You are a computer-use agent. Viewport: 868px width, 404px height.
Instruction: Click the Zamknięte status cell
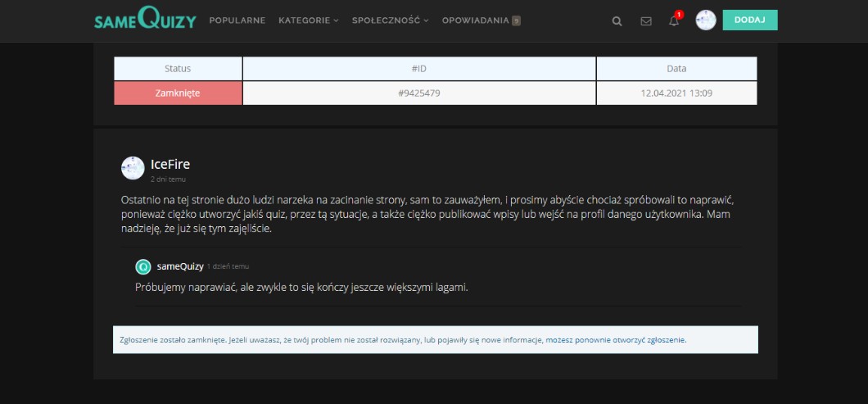click(178, 93)
